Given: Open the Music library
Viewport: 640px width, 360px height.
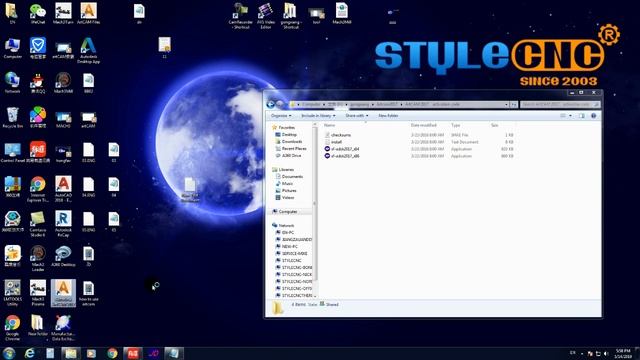Looking at the screenshot, I should [x=287, y=184].
